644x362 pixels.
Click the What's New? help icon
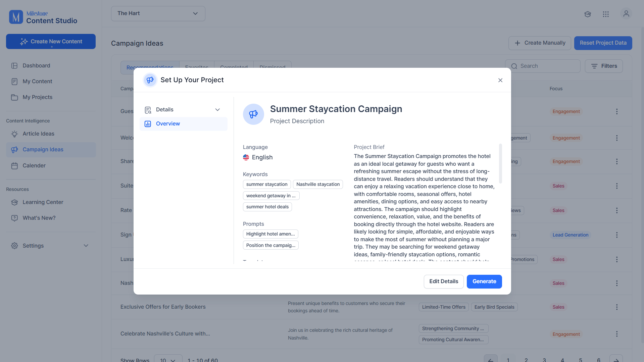coord(14,218)
